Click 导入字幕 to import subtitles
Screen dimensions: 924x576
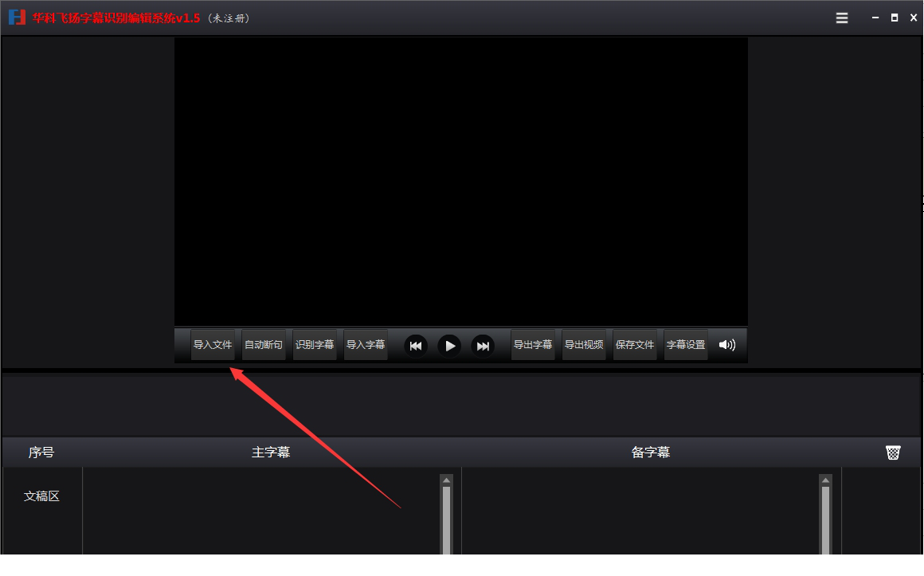click(366, 345)
